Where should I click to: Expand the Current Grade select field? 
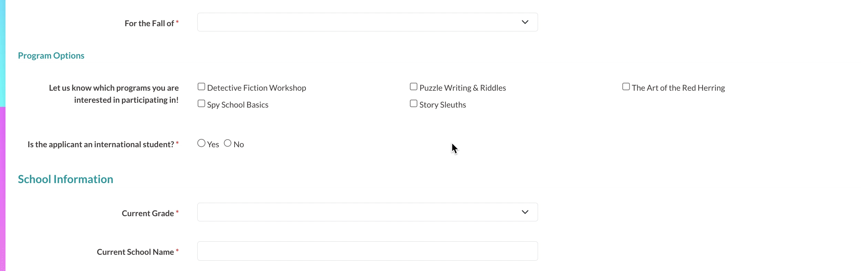(367, 212)
